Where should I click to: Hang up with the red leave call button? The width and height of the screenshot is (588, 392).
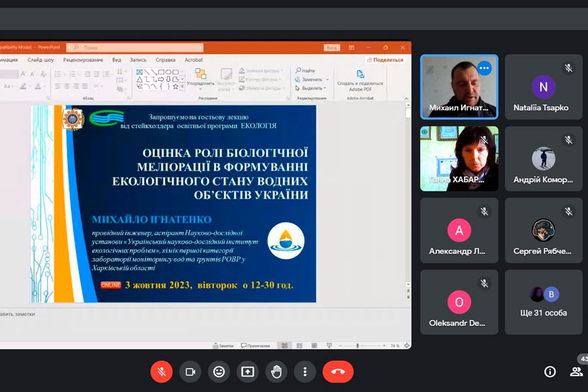point(338,372)
